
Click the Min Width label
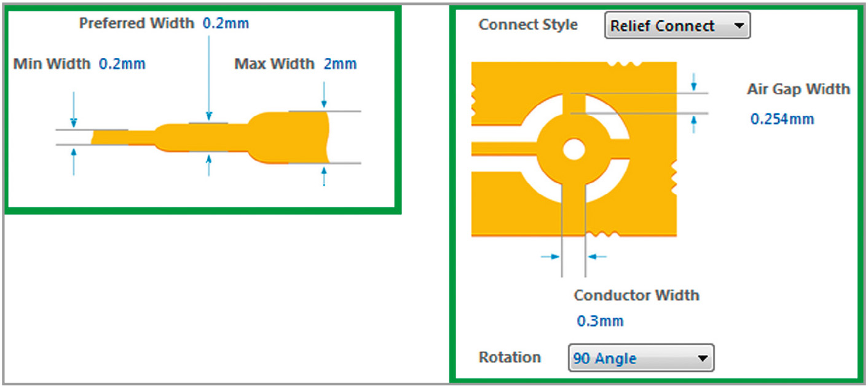[x=52, y=63]
